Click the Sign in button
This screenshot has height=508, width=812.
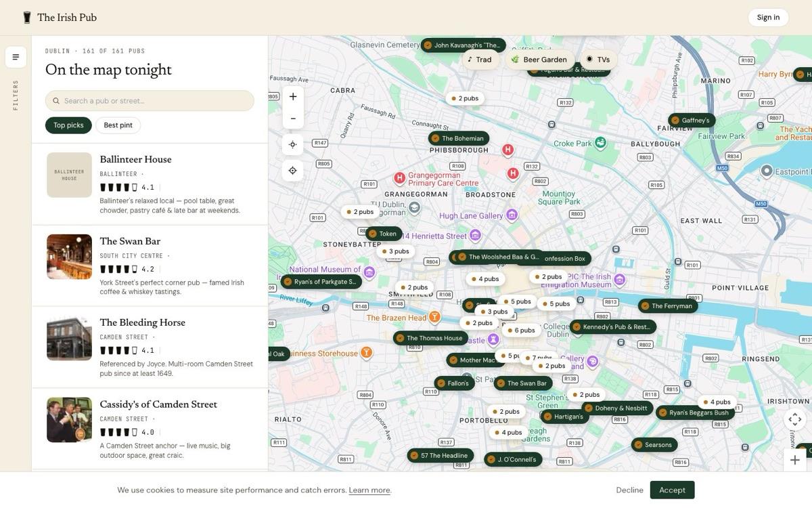pyautogui.click(x=768, y=18)
